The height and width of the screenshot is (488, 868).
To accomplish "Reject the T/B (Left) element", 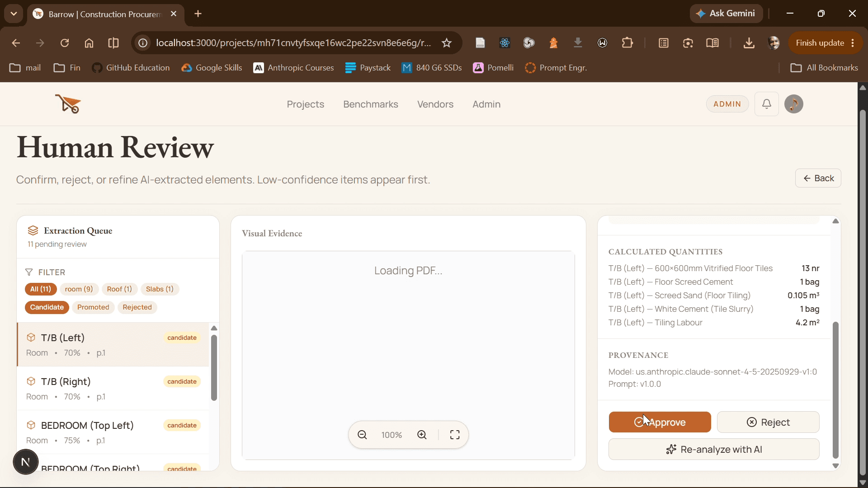I will pos(768,422).
